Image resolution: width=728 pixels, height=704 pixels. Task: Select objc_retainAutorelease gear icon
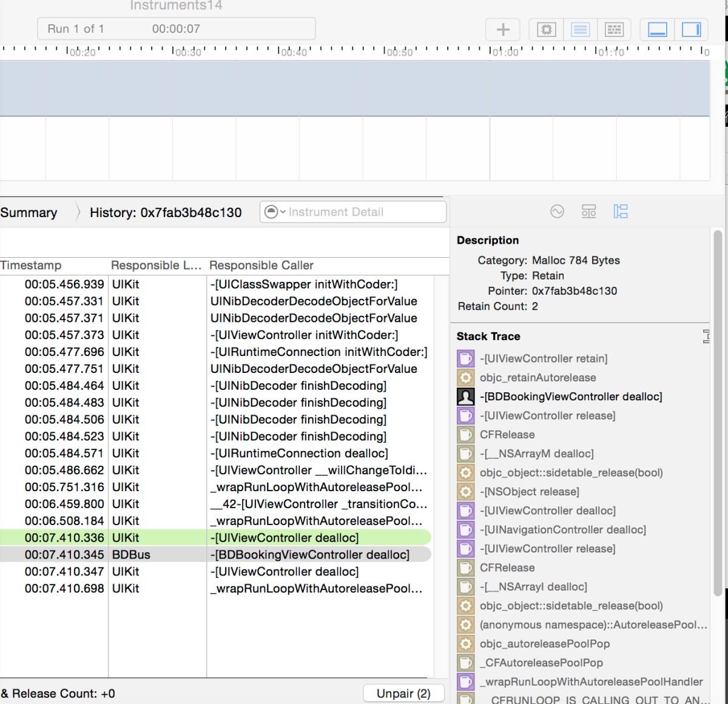(465, 377)
